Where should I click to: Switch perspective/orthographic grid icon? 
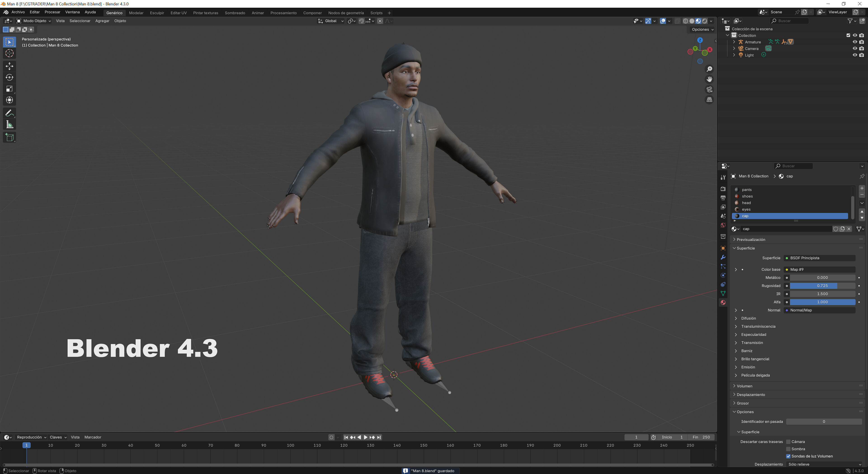click(709, 100)
